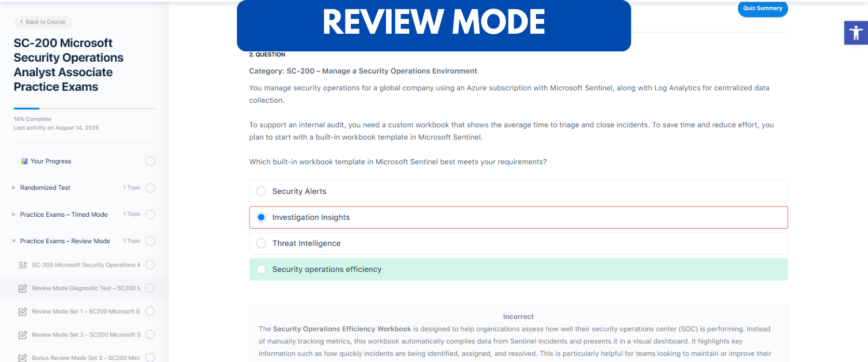
Task: Open the Your Progress item
Action: (x=51, y=161)
